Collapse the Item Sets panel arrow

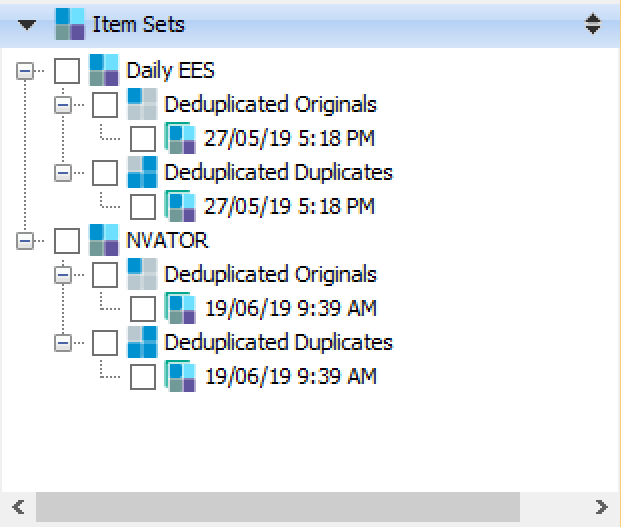[27, 25]
